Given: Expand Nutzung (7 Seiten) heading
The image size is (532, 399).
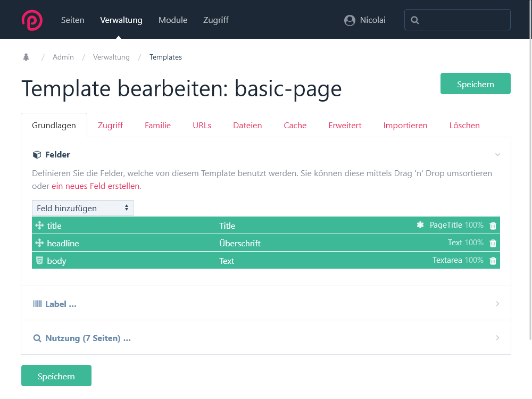Looking at the screenshot, I should pos(88,338).
